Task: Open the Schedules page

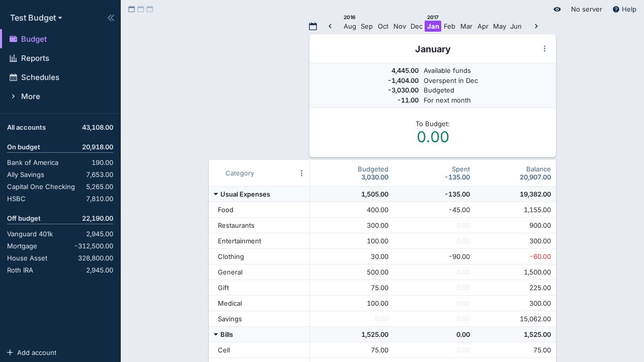Action: coord(40,77)
